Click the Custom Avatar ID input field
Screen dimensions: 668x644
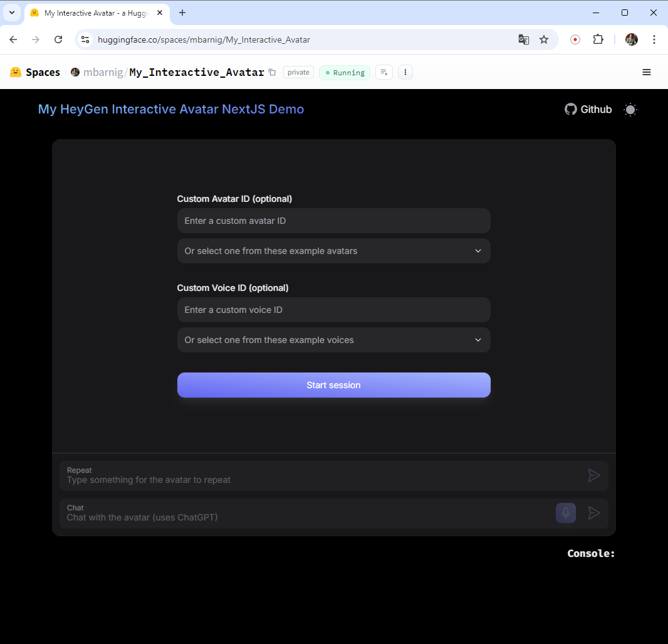click(333, 221)
